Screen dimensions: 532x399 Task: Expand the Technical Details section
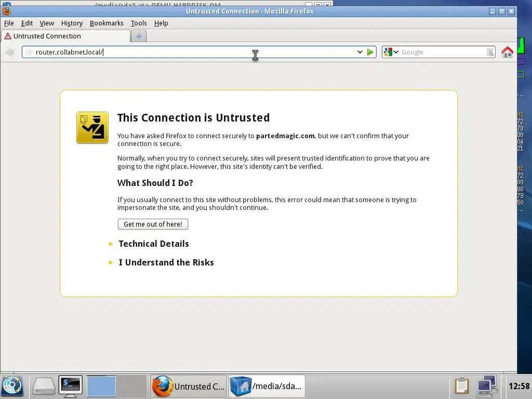tap(154, 244)
